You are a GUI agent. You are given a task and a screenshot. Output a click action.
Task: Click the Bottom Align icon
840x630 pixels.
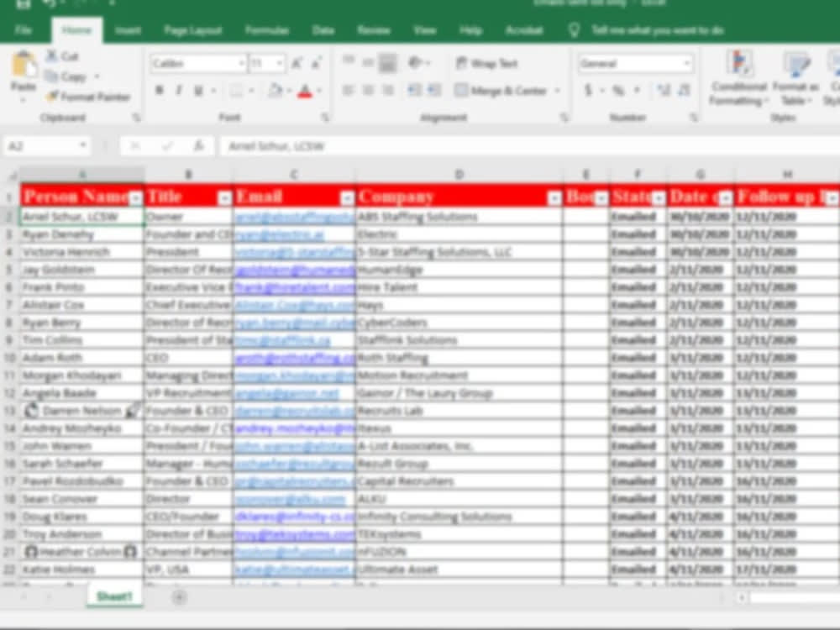pyautogui.click(x=388, y=63)
